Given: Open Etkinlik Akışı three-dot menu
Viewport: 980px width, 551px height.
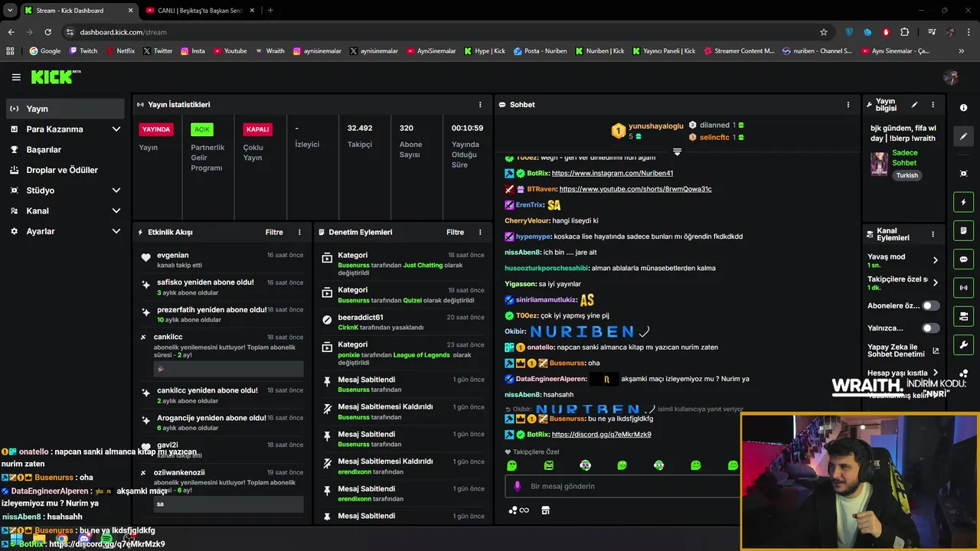Looking at the screenshot, I should pyautogui.click(x=299, y=232).
